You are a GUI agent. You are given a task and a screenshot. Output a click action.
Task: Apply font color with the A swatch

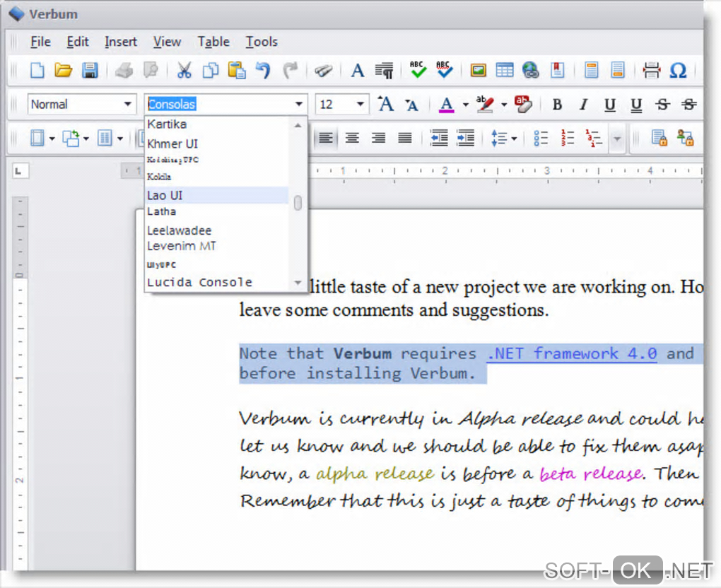pos(447,105)
